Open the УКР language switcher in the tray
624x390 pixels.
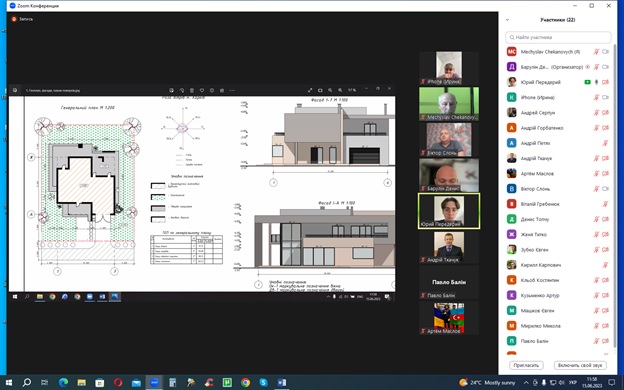[572, 382]
